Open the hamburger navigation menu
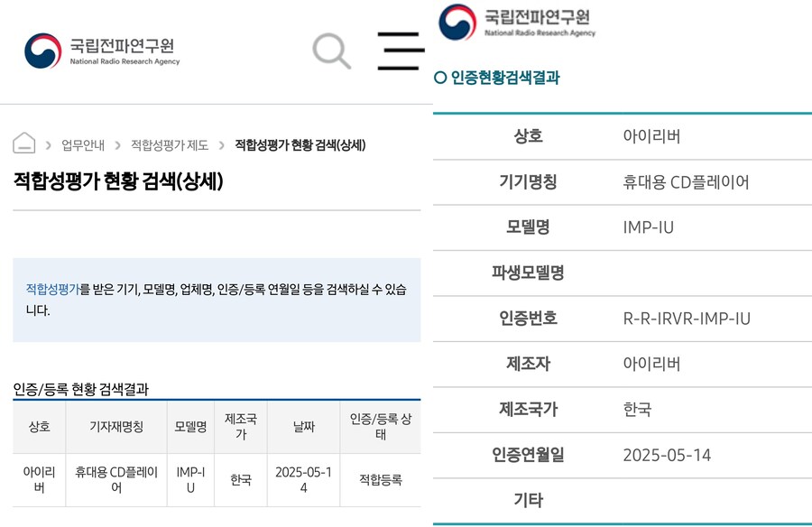The image size is (812, 527). click(x=400, y=51)
